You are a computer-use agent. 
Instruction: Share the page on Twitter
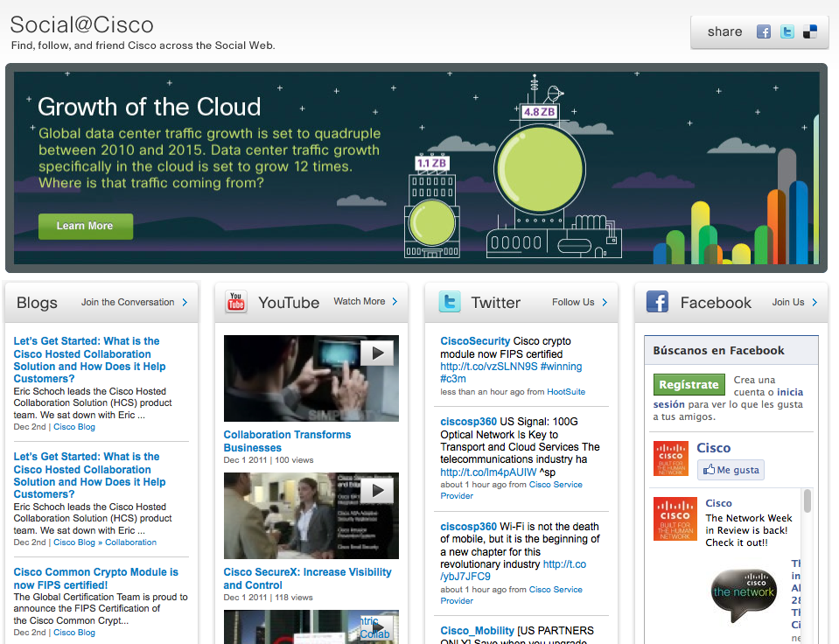pyautogui.click(x=787, y=31)
